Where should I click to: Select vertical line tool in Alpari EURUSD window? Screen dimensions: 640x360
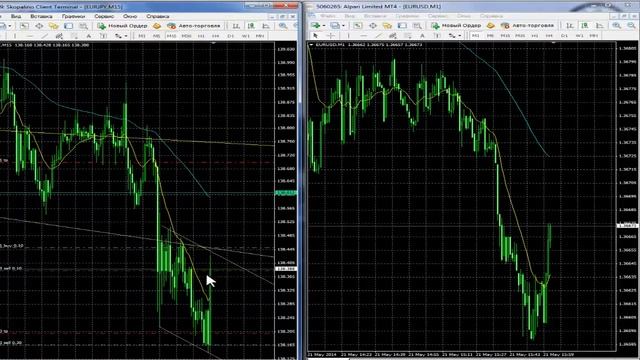coord(348,36)
